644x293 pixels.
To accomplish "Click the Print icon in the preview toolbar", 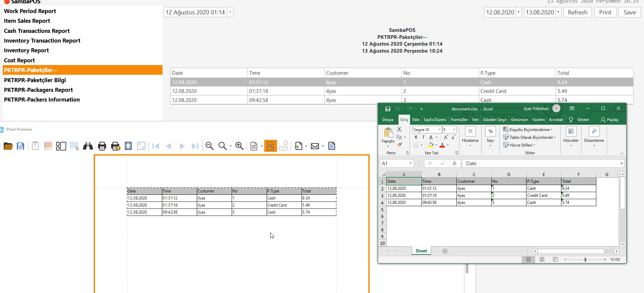I will [102, 146].
